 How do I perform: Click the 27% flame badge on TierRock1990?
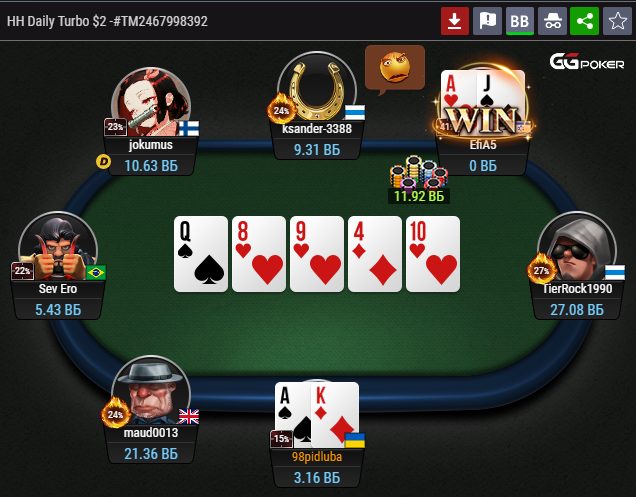[x=541, y=269]
